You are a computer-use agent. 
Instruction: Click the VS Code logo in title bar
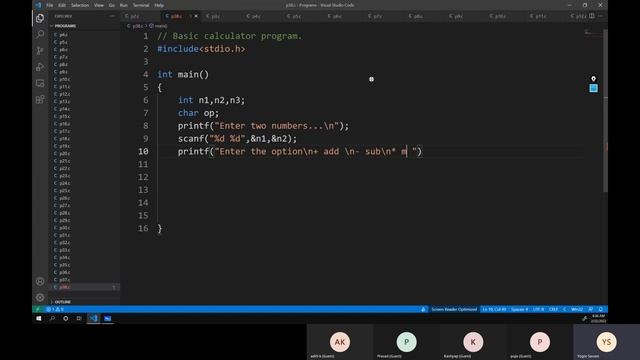[x=38, y=5]
